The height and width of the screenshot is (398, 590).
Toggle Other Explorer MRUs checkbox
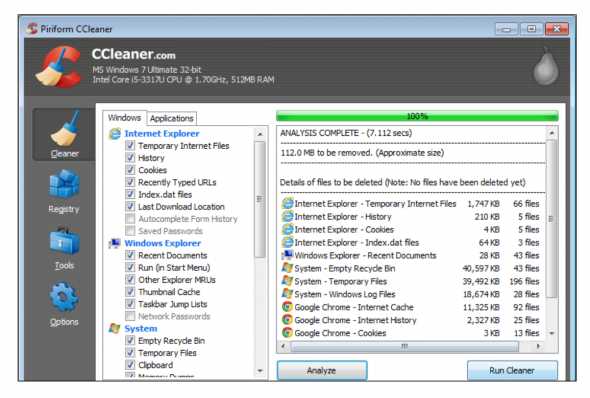click(130, 280)
